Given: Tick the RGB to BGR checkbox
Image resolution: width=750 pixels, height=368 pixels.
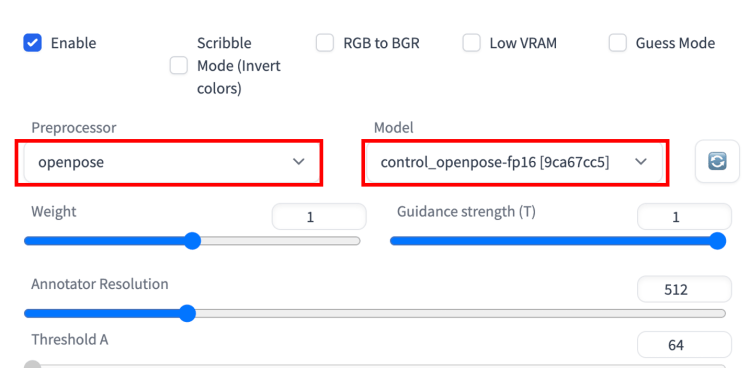Looking at the screenshot, I should click(325, 43).
